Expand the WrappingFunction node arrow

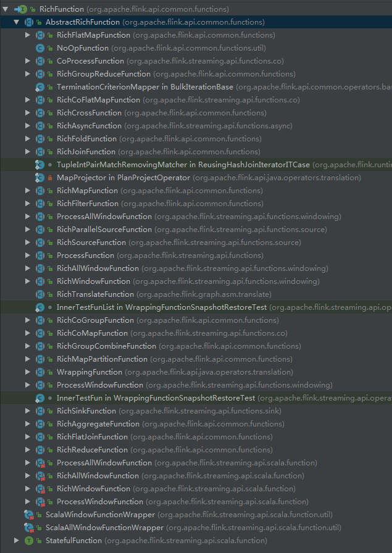click(28, 372)
